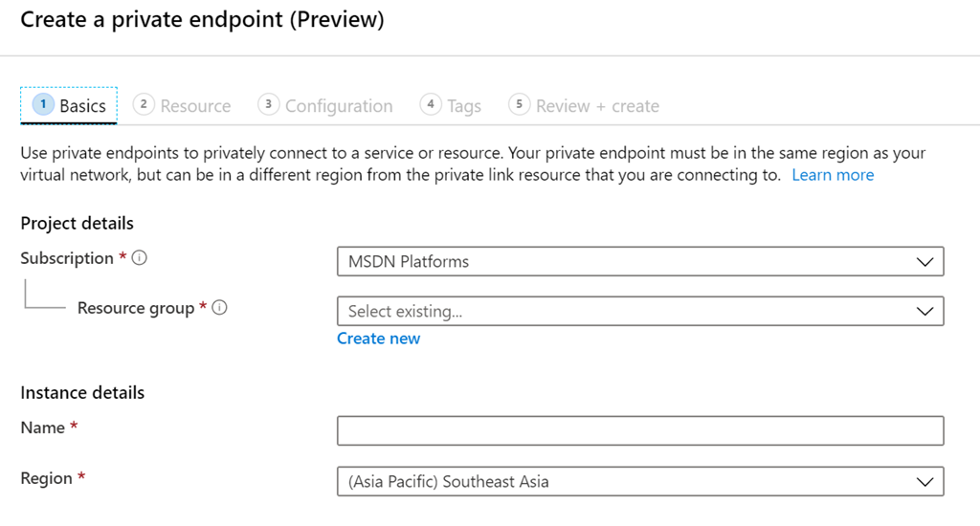This screenshot has height=526, width=980.
Task: Click Create new under Resource group
Action: pyautogui.click(x=378, y=339)
